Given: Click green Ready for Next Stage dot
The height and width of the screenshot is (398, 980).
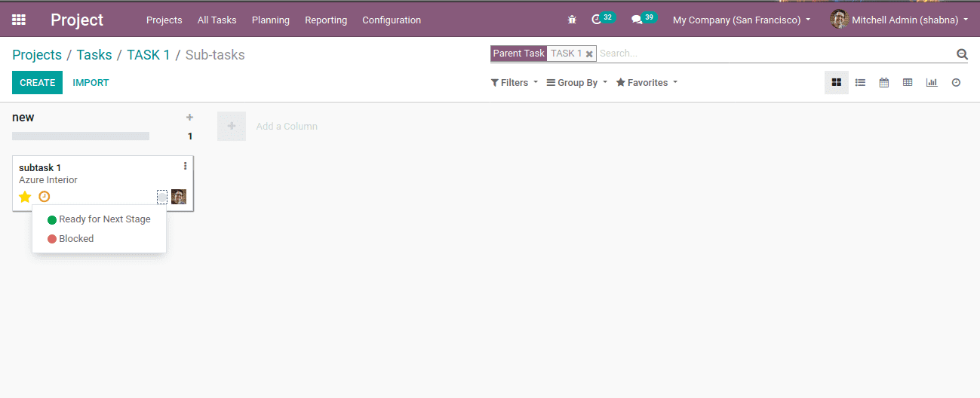Looking at the screenshot, I should pyautogui.click(x=52, y=220).
